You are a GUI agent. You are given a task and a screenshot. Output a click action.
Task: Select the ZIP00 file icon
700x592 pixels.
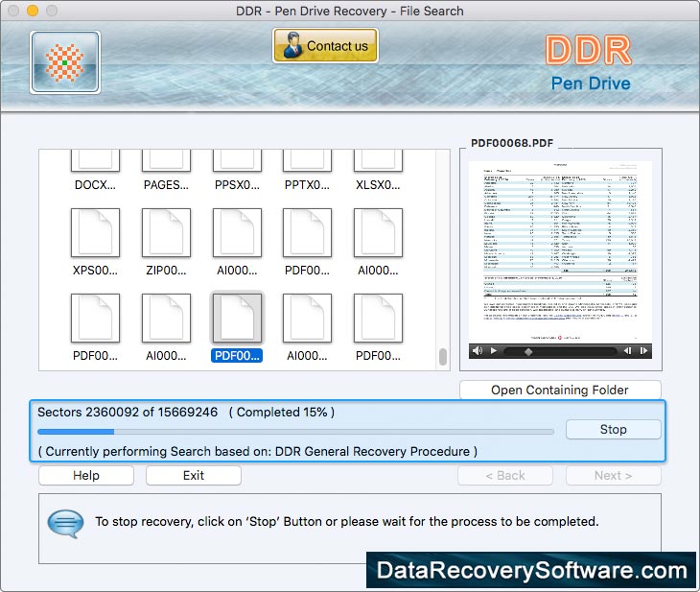pos(166,233)
